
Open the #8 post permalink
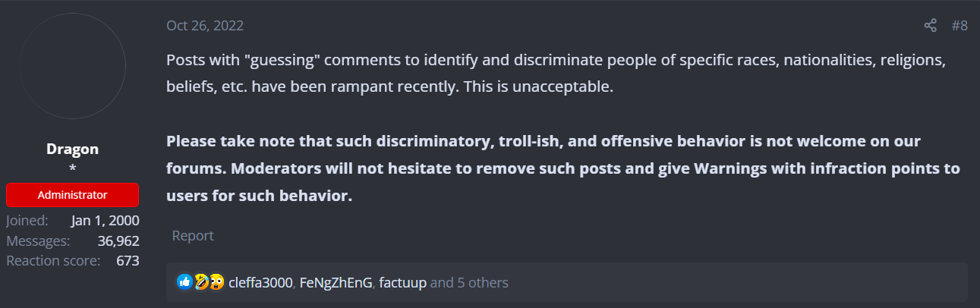pos(960,26)
